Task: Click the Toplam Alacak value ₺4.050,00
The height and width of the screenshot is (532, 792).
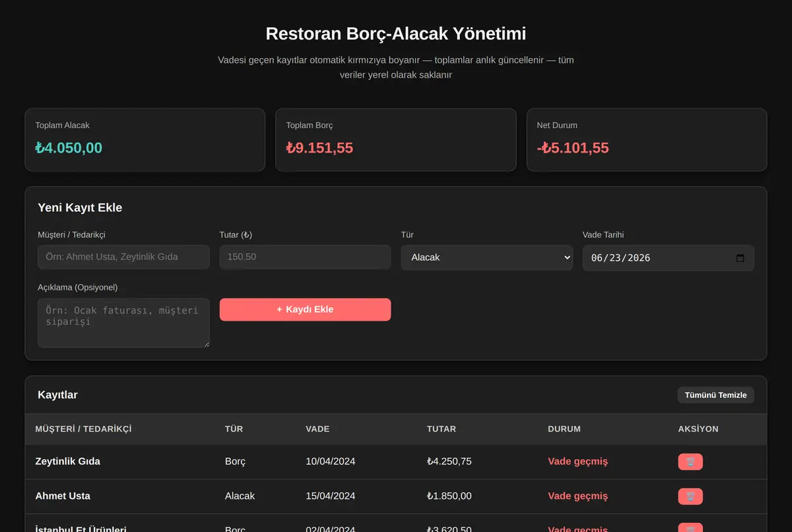Action: (69, 148)
